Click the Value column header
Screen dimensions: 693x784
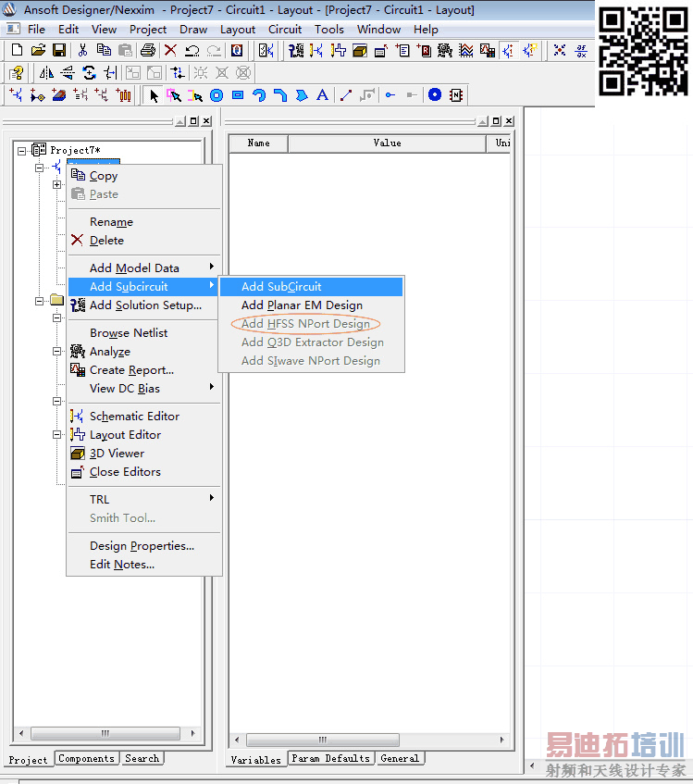pos(387,143)
